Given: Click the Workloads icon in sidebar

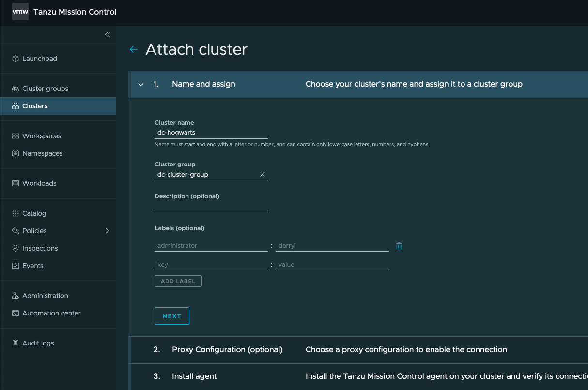Looking at the screenshot, I should tap(15, 183).
